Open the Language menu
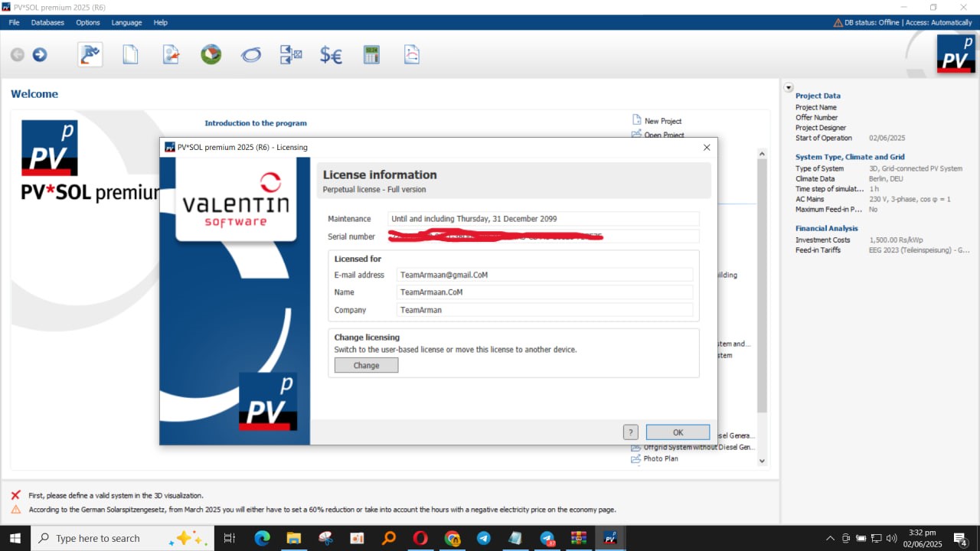The width and height of the screenshot is (980, 551). (x=126, y=22)
